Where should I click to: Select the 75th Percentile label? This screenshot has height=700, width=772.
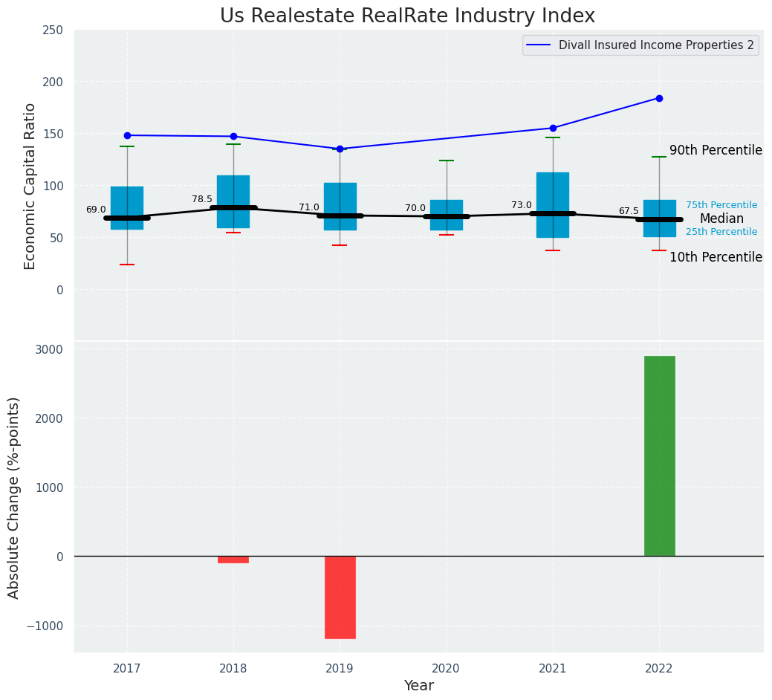point(721,205)
